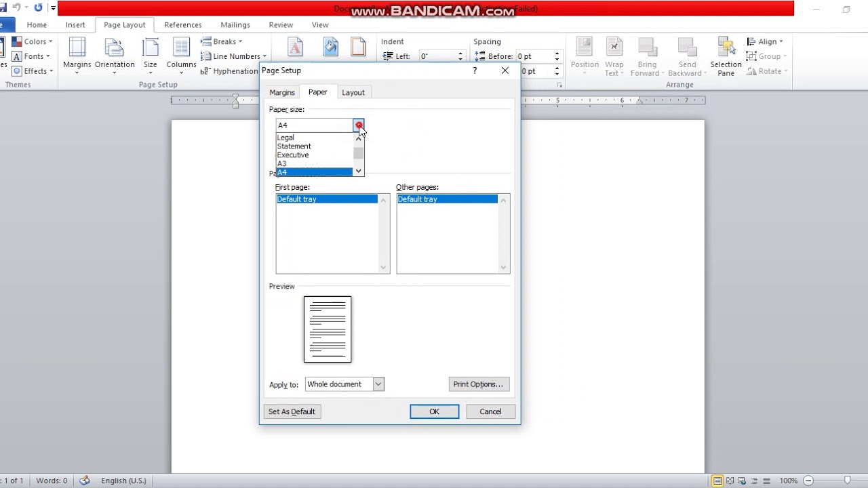Viewport: 868px width, 488px height.
Task: Open the Paragraph dialog launcher
Action: (x=559, y=85)
